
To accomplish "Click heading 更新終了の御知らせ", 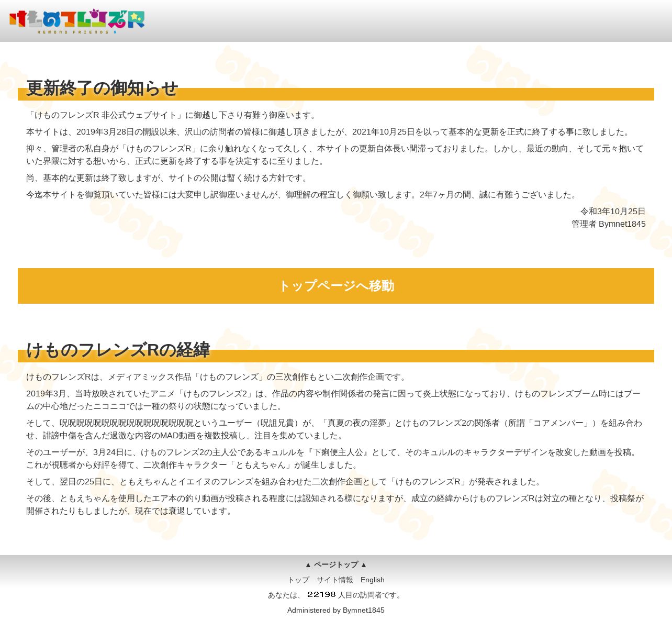I will [x=102, y=88].
